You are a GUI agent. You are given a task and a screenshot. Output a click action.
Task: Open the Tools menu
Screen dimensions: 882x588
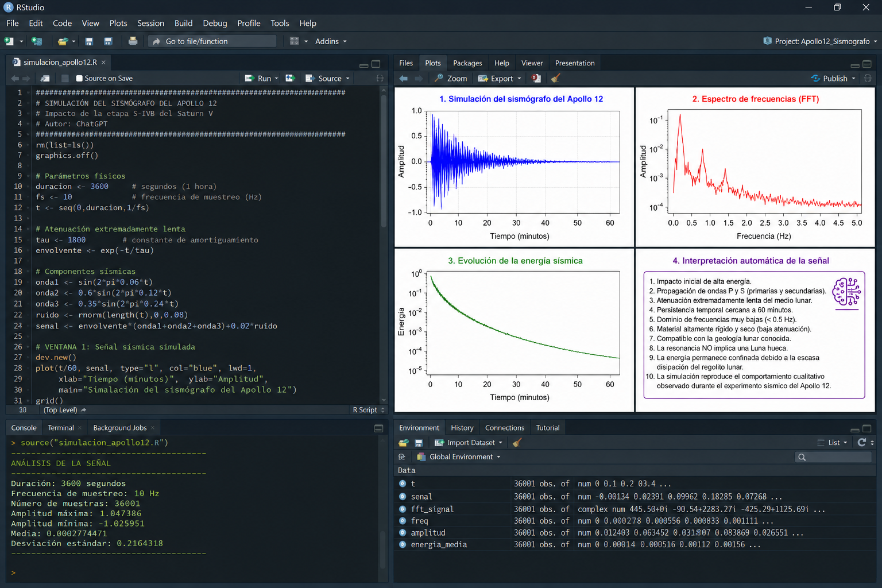(x=280, y=23)
